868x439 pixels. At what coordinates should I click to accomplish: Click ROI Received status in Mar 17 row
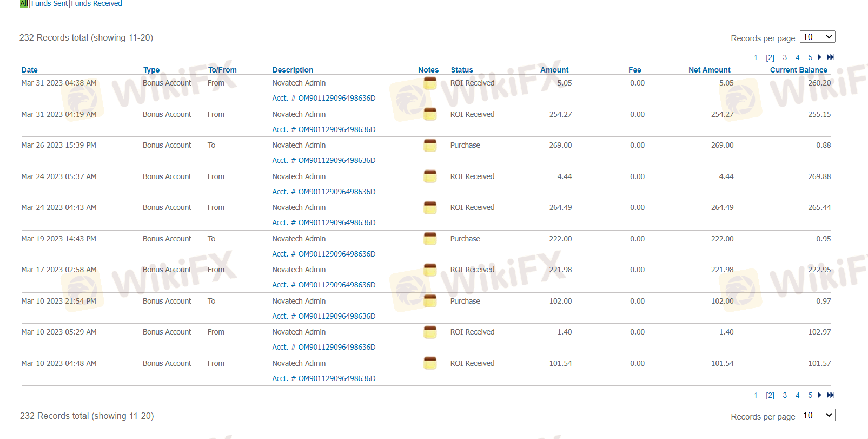pyautogui.click(x=472, y=270)
